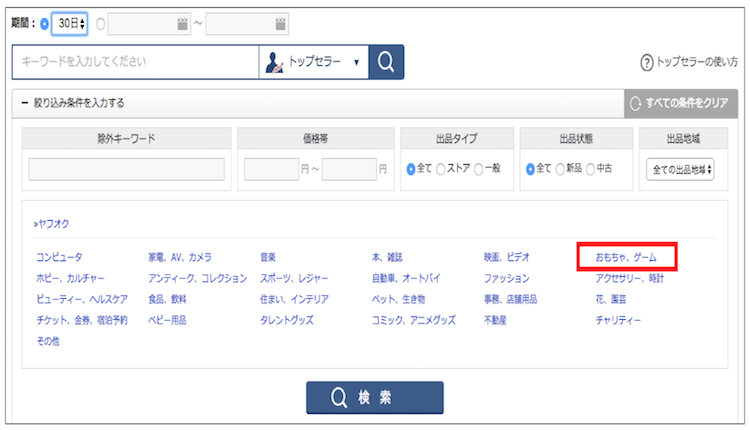Image resolution: width=750 pixels, height=430 pixels.
Task: Select the 30日 period radio button
Action: [42, 23]
